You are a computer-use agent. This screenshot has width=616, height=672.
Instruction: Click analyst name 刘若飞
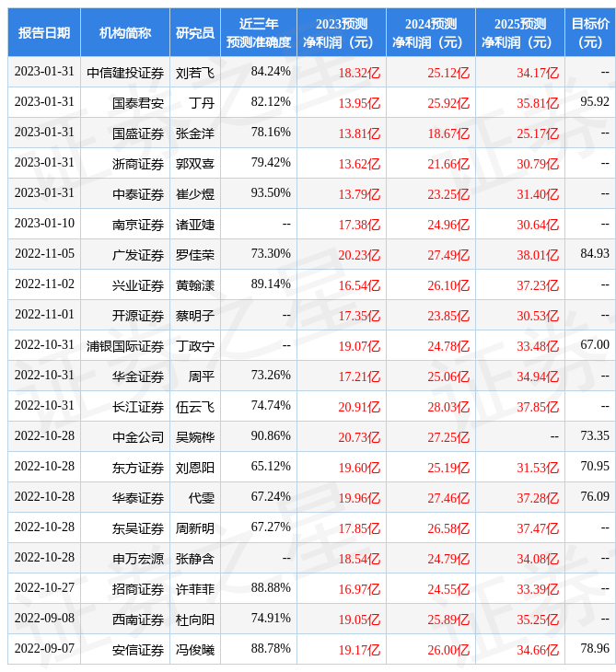[x=195, y=73]
